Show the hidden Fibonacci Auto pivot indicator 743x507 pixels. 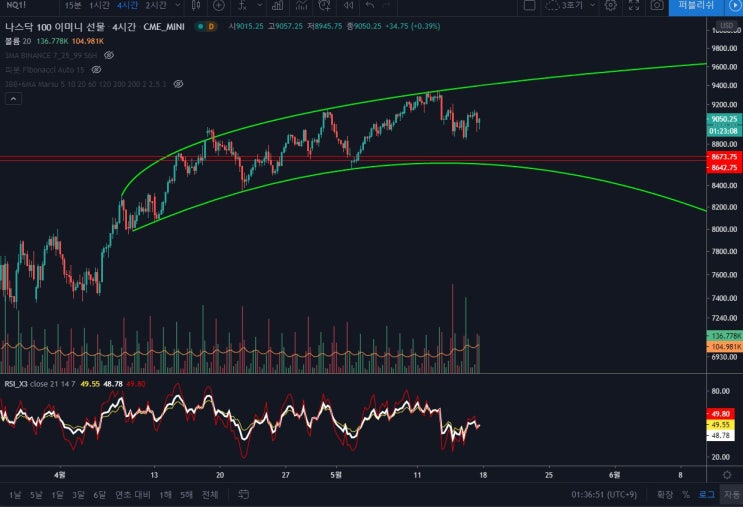pyautogui.click(x=96, y=70)
